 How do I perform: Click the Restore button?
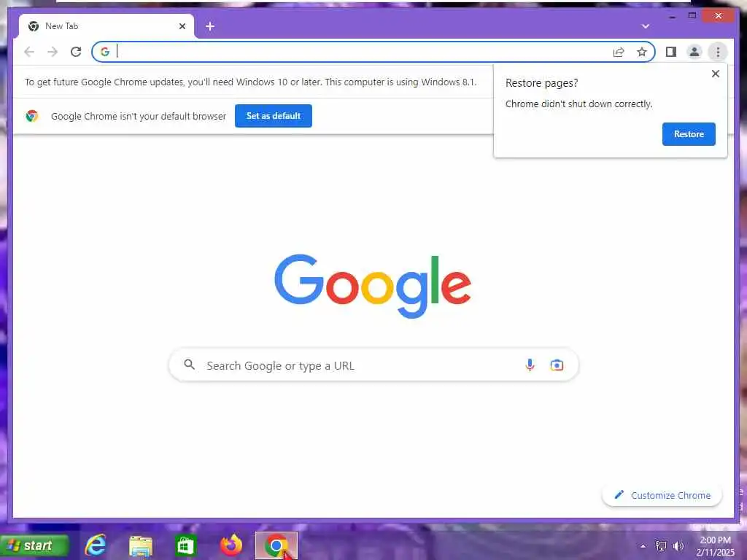[689, 134]
